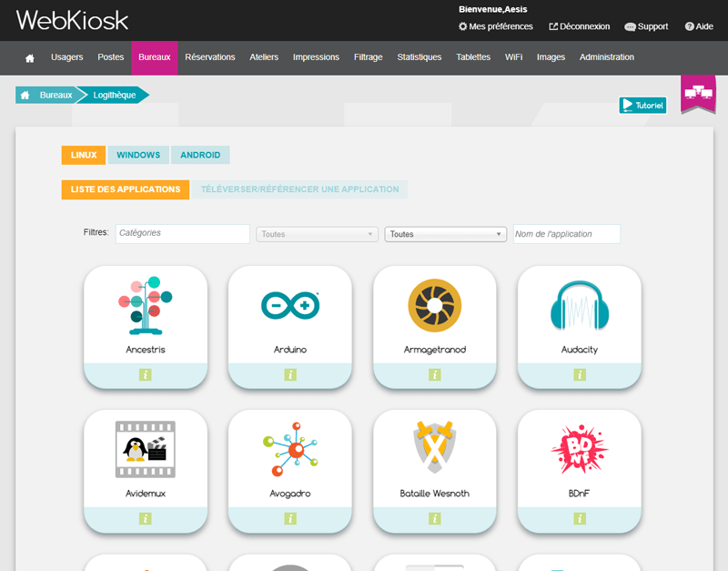
Task: Open the Statistiques menu
Action: point(420,57)
